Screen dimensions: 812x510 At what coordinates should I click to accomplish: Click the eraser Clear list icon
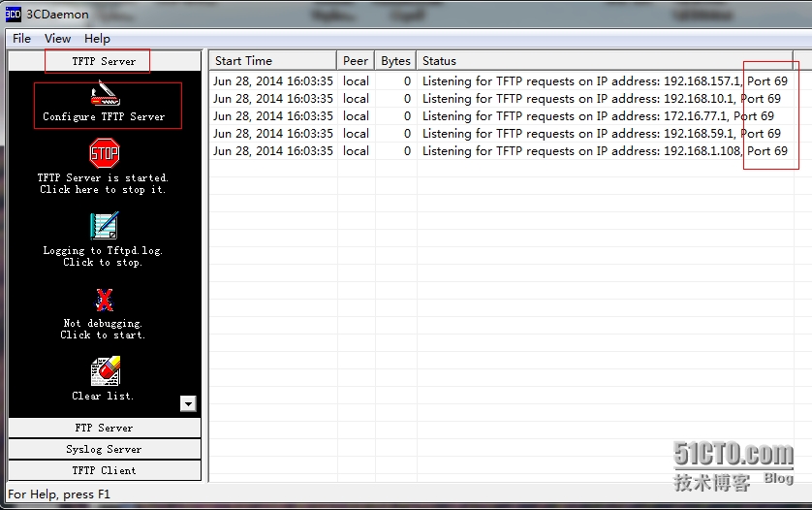[x=105, y=371]
